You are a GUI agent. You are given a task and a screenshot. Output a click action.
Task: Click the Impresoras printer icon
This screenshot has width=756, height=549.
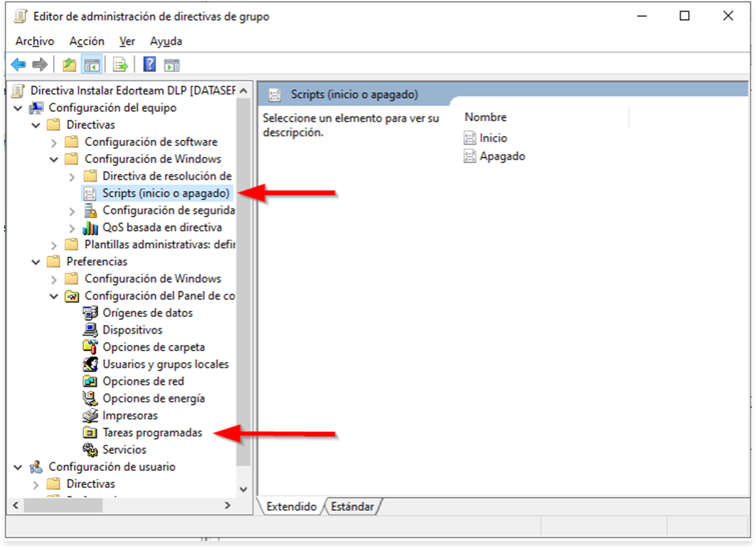(90, 415)
